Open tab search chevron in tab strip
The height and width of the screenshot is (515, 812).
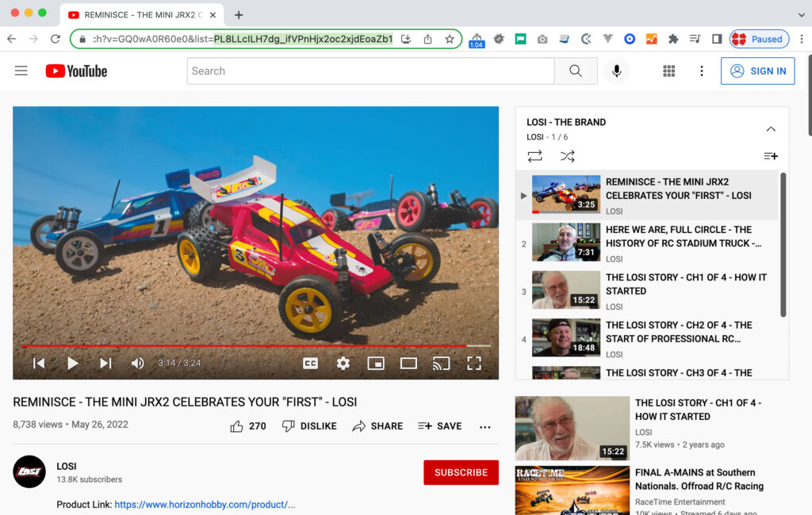(801, 15)
